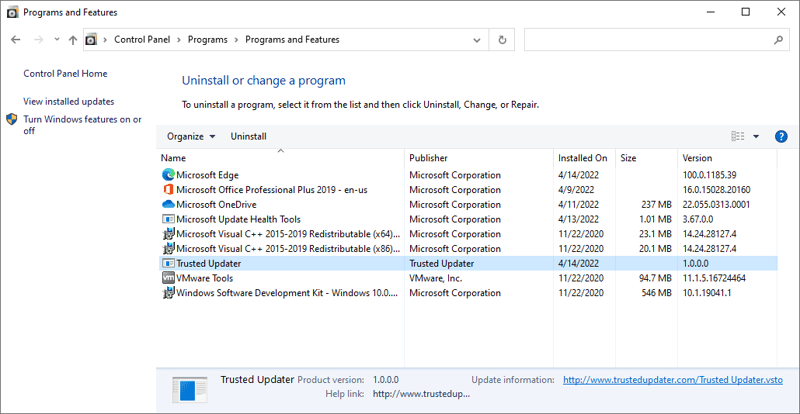Click the shield icon beside Turn Windows features
The width and height of the screenshot is (800, 414).
point(12,119)
